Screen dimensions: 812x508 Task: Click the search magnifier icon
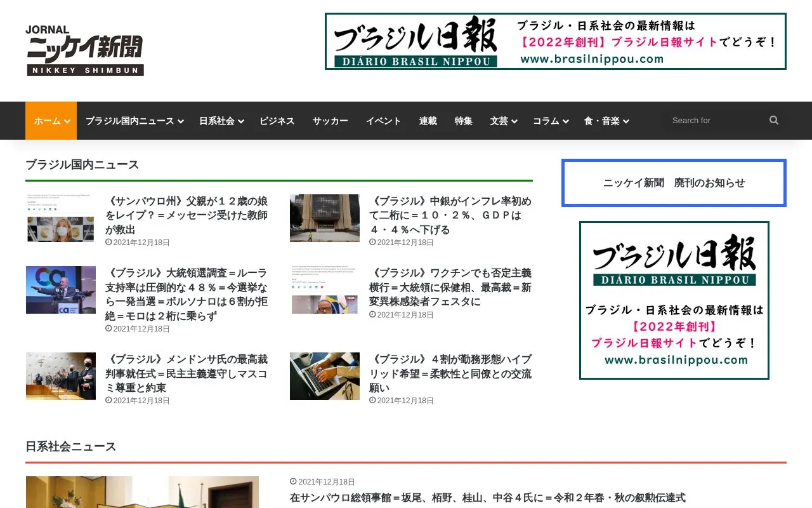(773, 120)
